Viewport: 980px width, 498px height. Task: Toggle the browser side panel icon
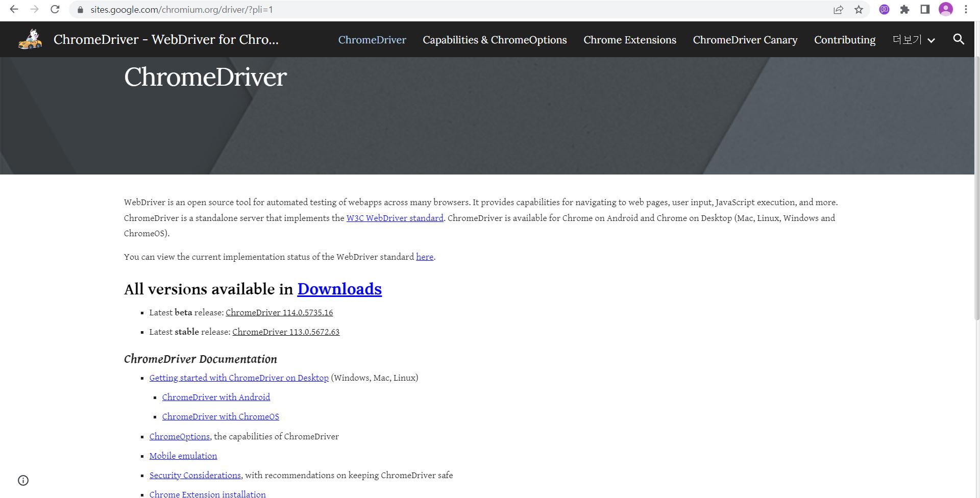(x=925, y=9)
